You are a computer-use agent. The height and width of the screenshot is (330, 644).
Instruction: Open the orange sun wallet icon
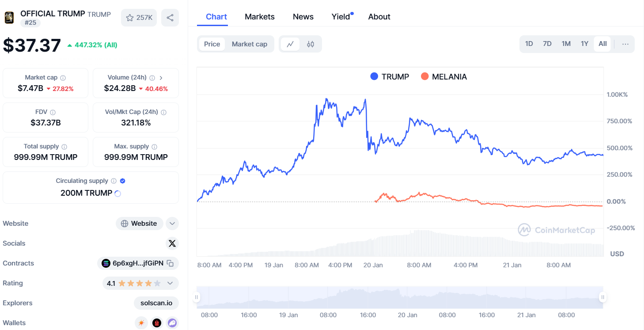point(141,323)
